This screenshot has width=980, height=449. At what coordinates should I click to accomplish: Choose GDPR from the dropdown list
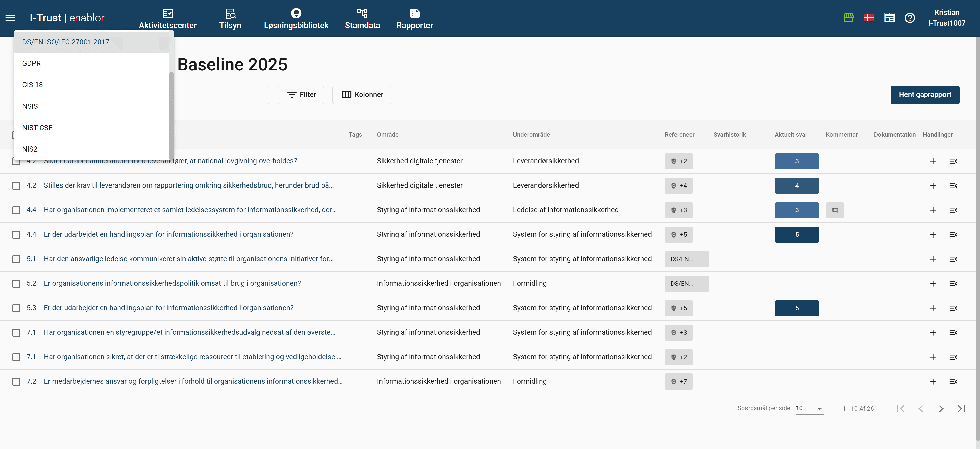32,64
